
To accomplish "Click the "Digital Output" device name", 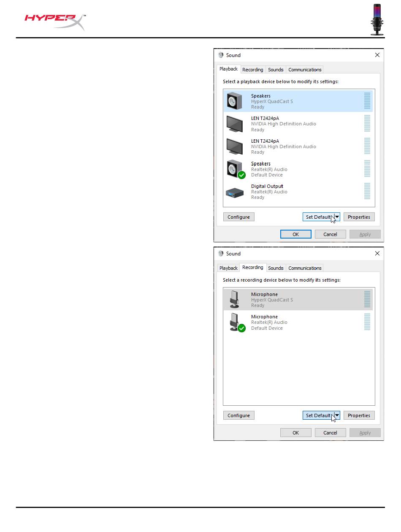I will pos(267,186).
